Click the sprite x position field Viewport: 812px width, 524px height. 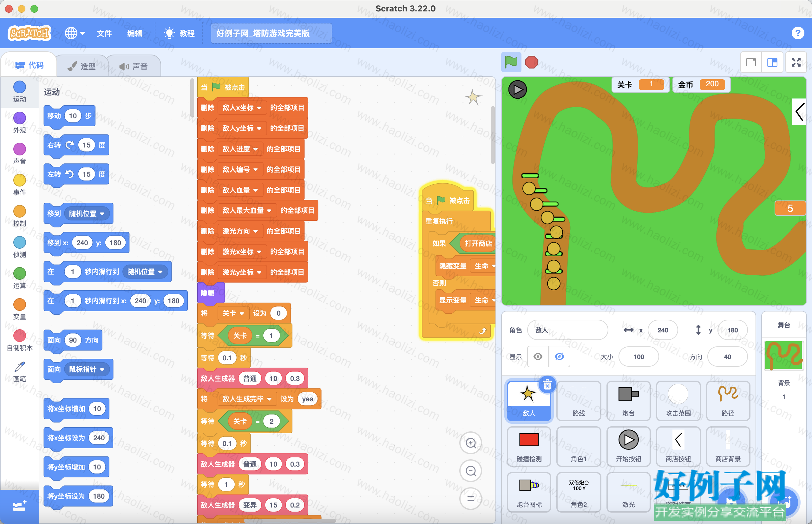point(663,330)
